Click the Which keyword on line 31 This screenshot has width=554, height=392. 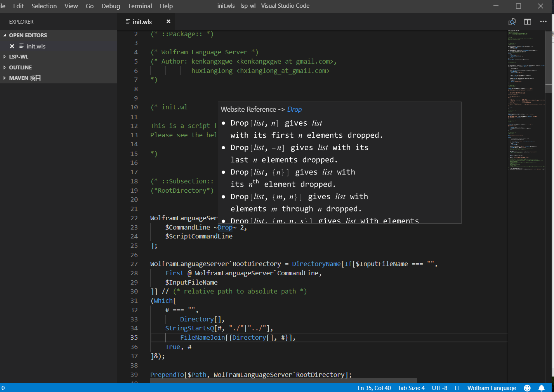[x=163, y=300]
